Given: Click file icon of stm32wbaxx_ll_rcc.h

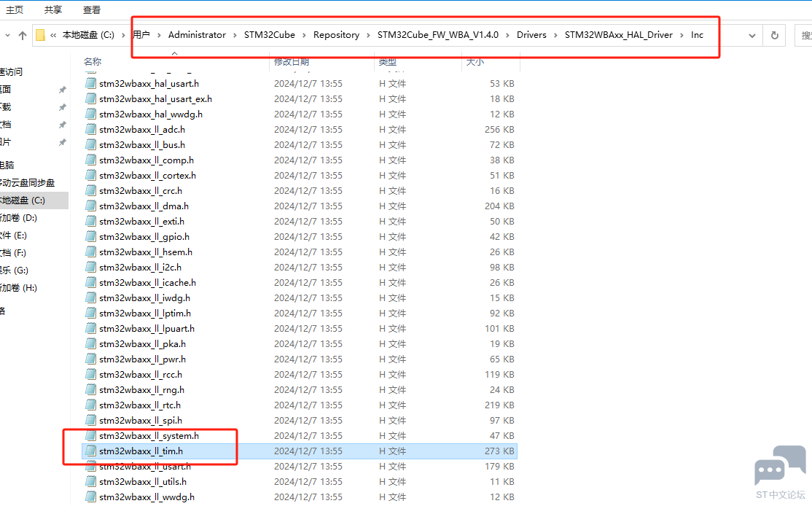Looking at the screenshot, I should [x=90, y=375].
